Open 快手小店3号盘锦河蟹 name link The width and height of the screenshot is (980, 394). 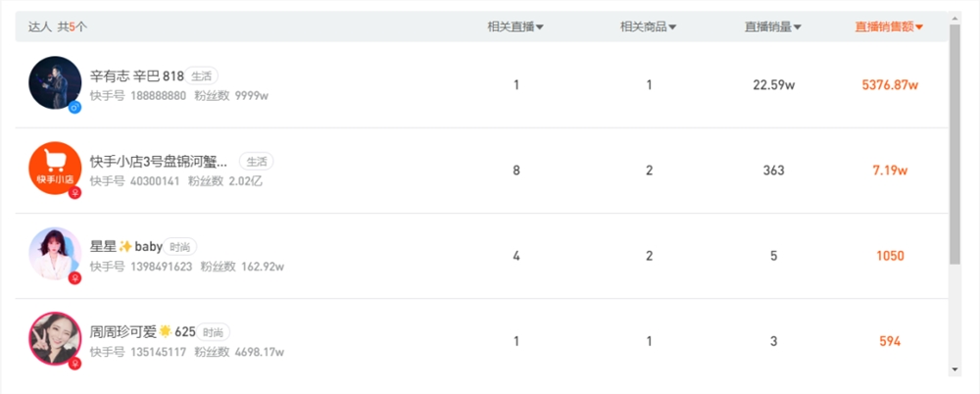[x=159, y=162]
